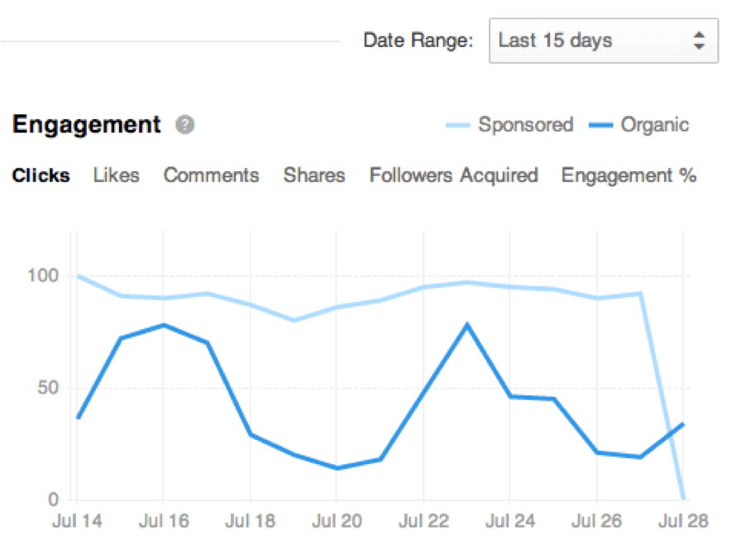Click the Sponsored legend line indicator
The height and width of the screenshot is (560, 746).
[x=457, y=125]
